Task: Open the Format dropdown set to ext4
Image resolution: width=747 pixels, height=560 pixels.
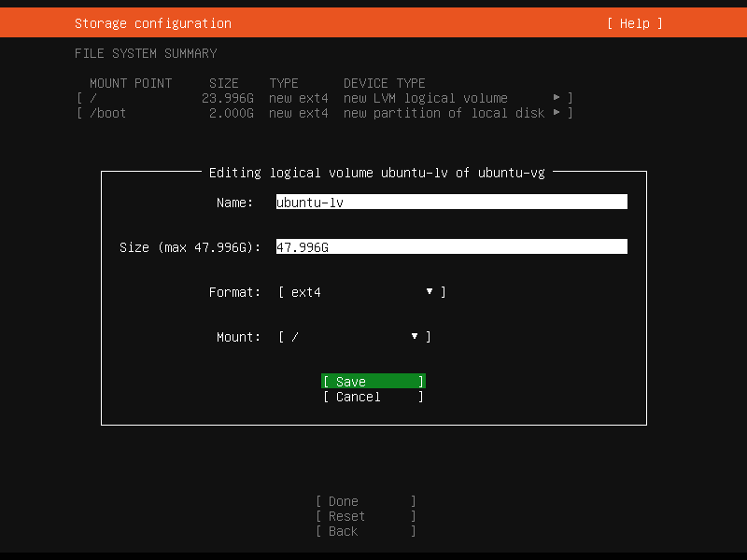Action: 362,292
